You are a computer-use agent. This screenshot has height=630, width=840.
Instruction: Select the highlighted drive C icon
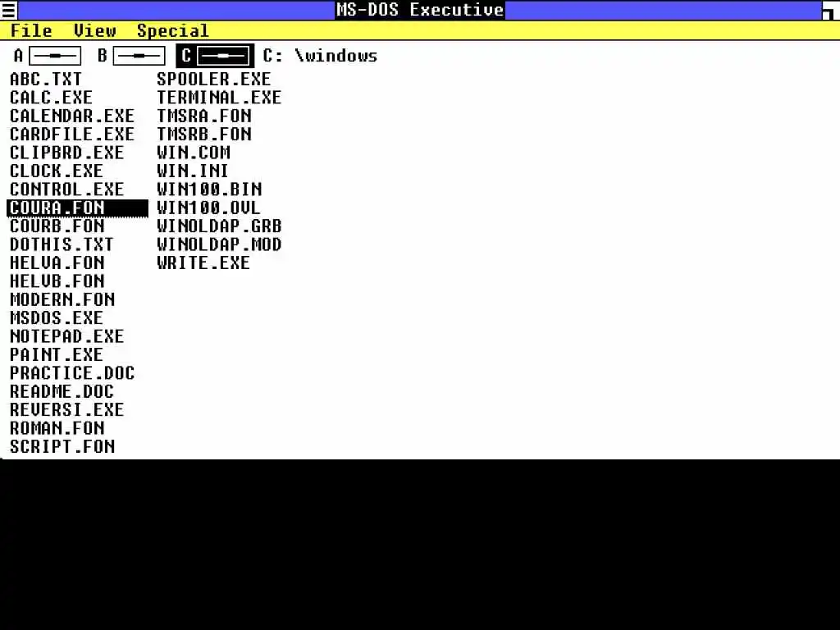tap(215, 56)
